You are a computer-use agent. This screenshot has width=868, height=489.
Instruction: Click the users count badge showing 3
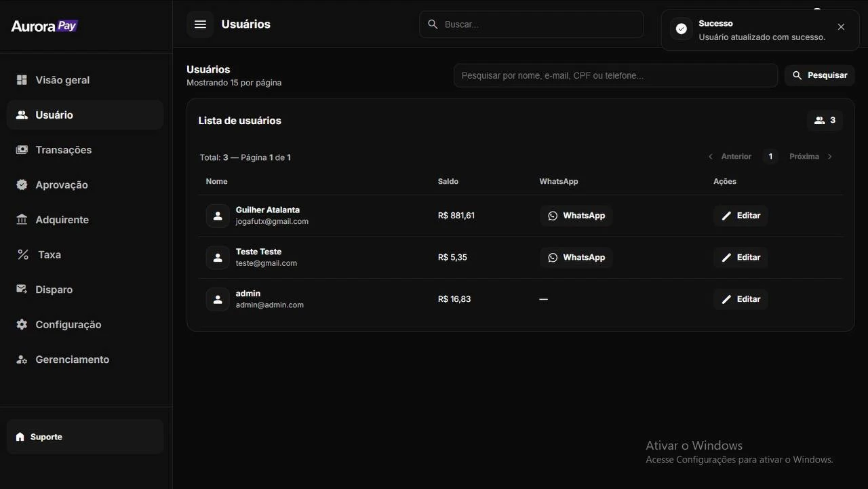pyautogui.click(x=825, y=121)
